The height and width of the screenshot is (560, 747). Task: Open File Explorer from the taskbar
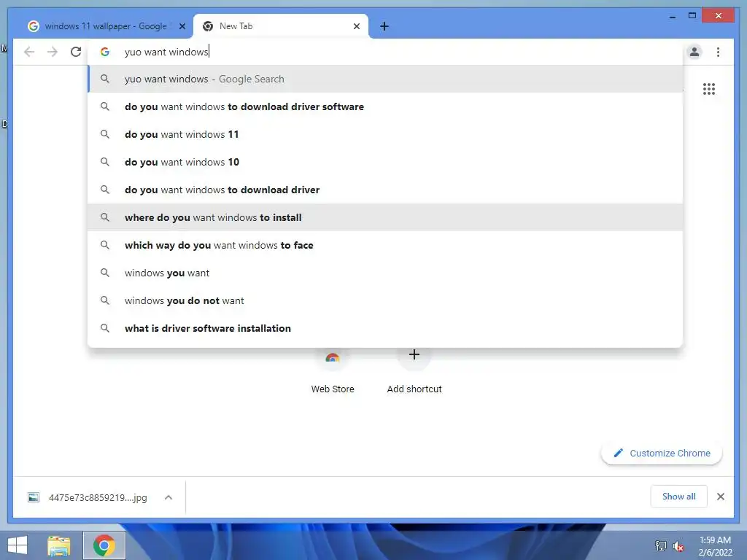[x=58, y=545]
